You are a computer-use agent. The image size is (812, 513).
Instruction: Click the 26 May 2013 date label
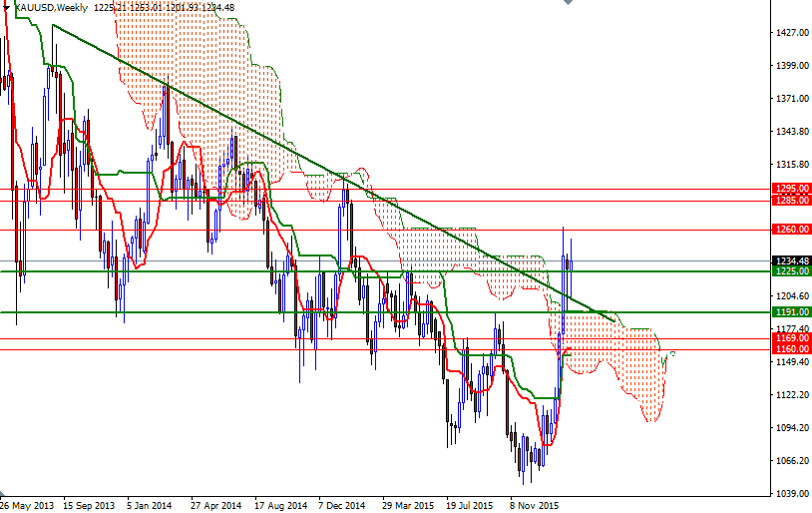point(26,505)
